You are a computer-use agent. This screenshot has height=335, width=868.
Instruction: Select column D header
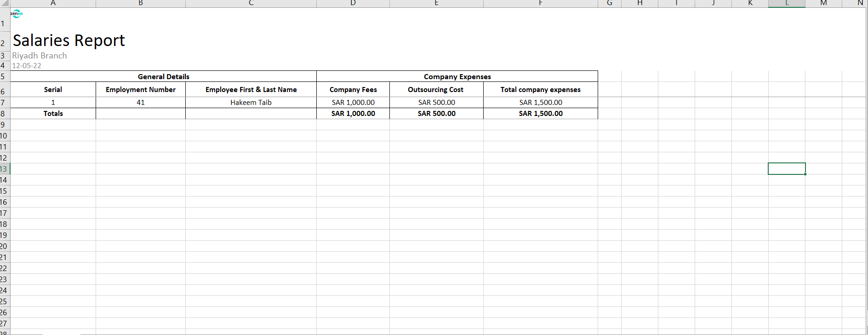coord(353,3)
